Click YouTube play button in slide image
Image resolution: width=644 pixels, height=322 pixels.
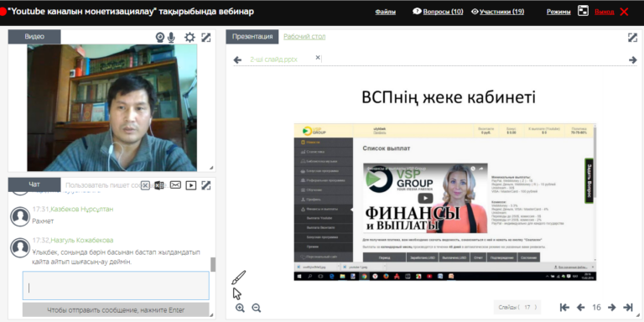point(425,199)
